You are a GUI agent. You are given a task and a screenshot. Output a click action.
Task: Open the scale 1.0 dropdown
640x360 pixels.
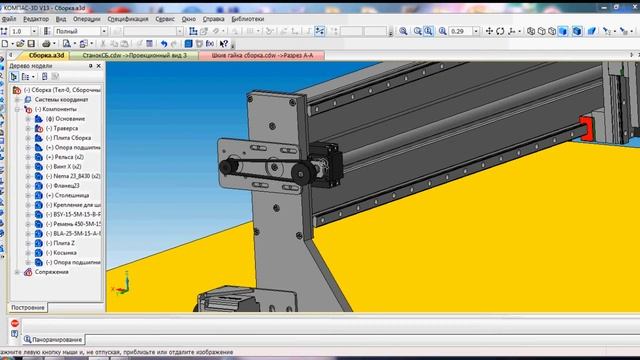click(34, 31)
